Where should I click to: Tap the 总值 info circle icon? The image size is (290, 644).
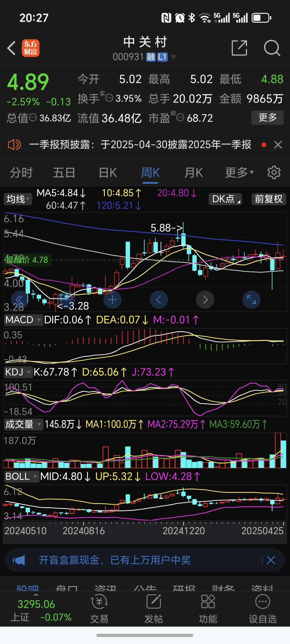(33, 117)
